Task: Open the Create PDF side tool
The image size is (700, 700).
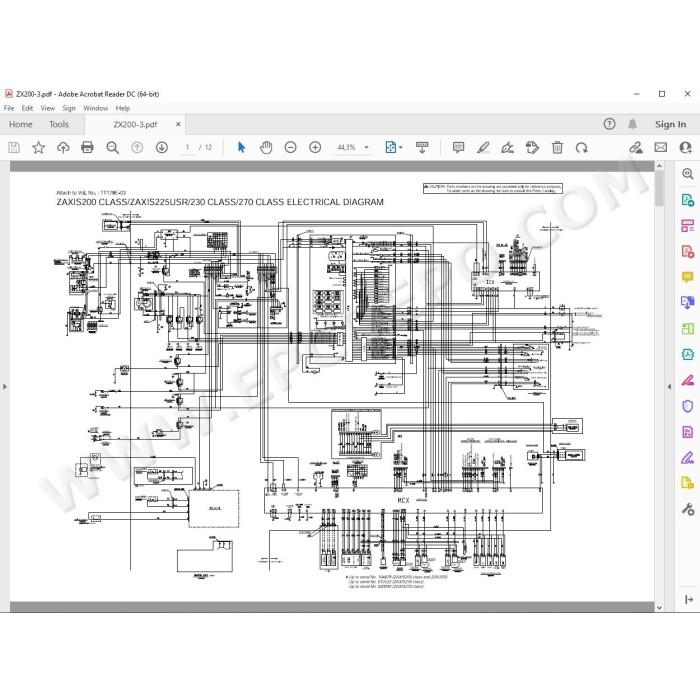Action: 688,251
